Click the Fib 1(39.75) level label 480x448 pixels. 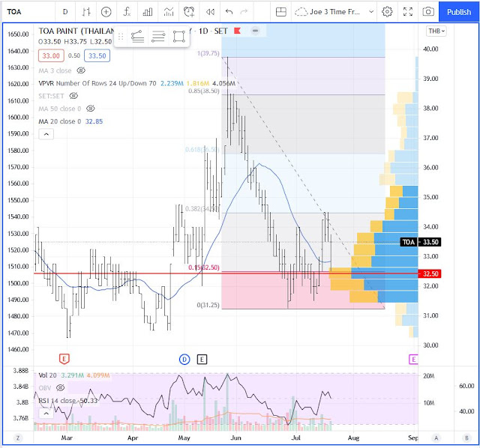[208, 53]
